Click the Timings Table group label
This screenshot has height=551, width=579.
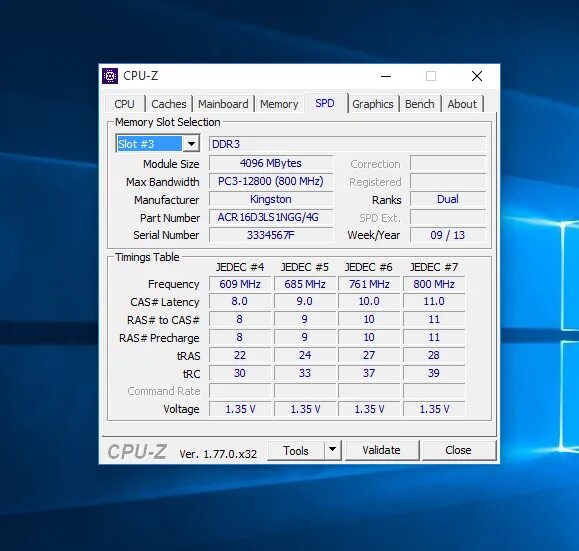(147, 257)
